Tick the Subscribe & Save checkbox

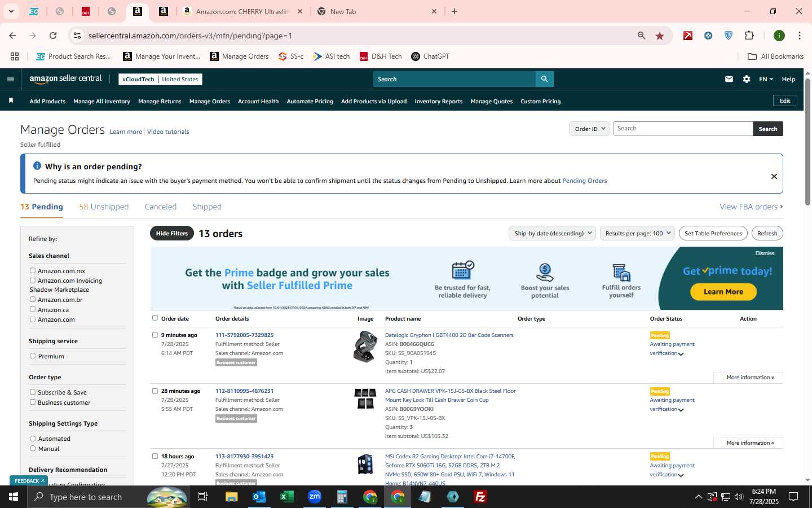pos(33,392)
